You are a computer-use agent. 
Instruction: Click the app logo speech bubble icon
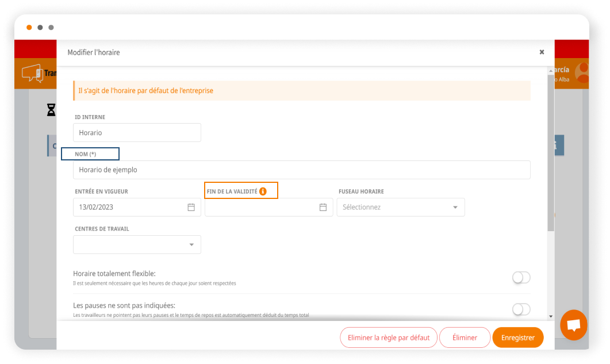[32, 73]
